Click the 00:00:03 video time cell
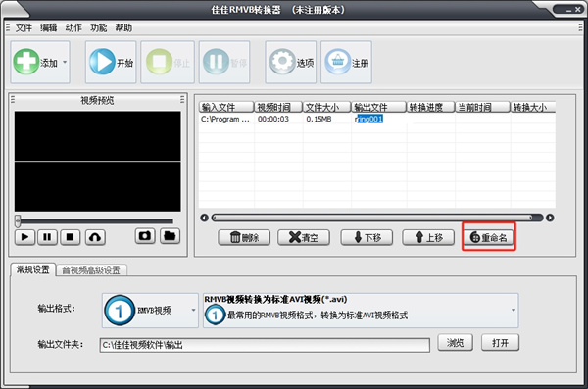 [x=273, y=120]
